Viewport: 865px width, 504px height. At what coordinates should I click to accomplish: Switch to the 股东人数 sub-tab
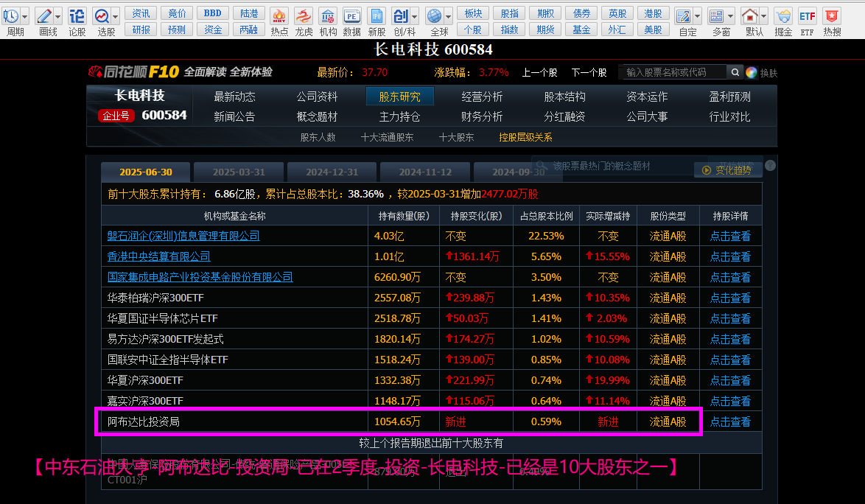[318, 137]
